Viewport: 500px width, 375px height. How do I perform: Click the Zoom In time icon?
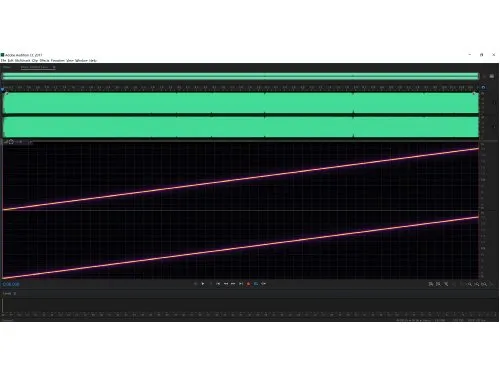tap(469, 284)
